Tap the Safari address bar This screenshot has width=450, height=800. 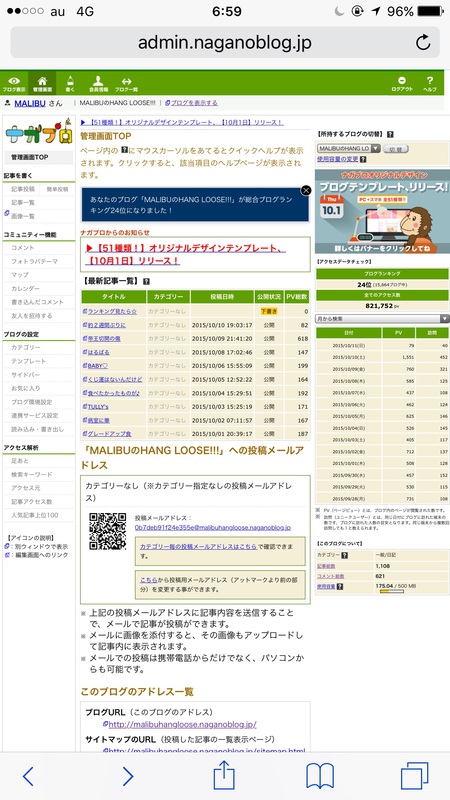225,42
